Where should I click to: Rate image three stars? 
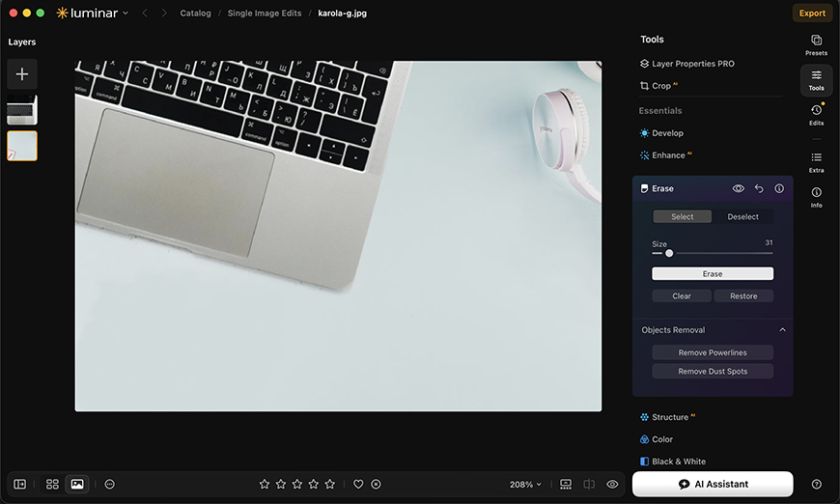click(x=297, y=484)
